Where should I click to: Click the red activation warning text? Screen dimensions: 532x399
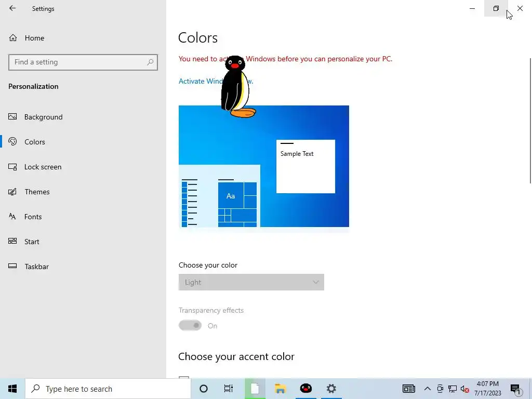click(x=285, y=59)
